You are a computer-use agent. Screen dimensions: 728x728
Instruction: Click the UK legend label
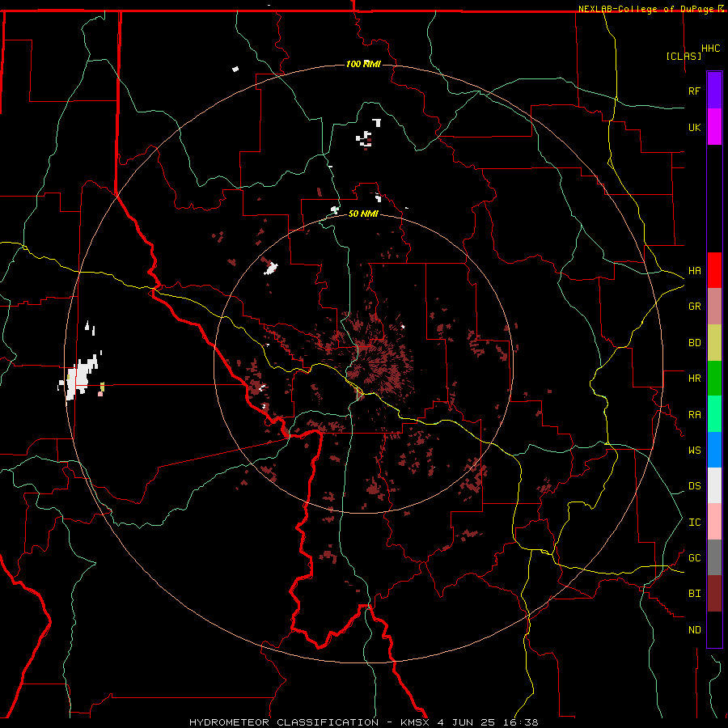[x=694, y=127]
